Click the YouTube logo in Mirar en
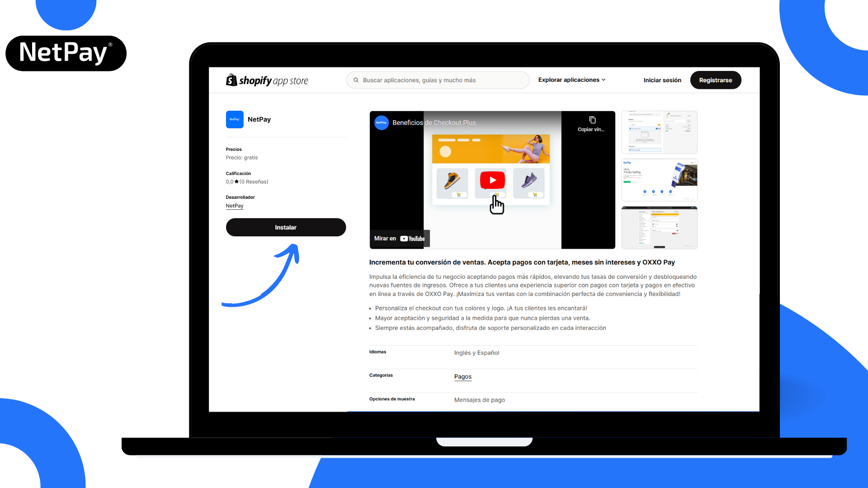 click(412, 239)
